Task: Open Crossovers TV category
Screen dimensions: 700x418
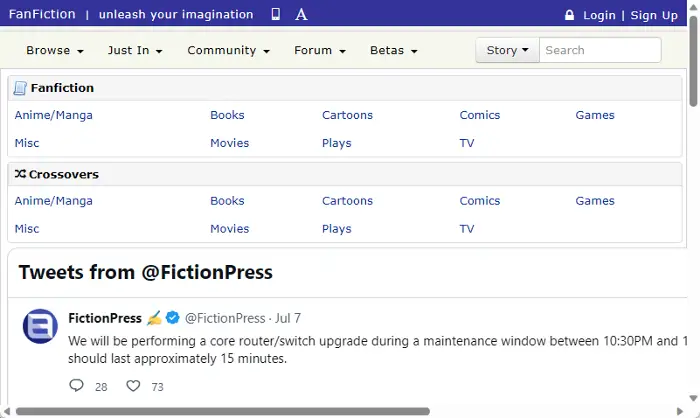Action: [x=467, y=229]
